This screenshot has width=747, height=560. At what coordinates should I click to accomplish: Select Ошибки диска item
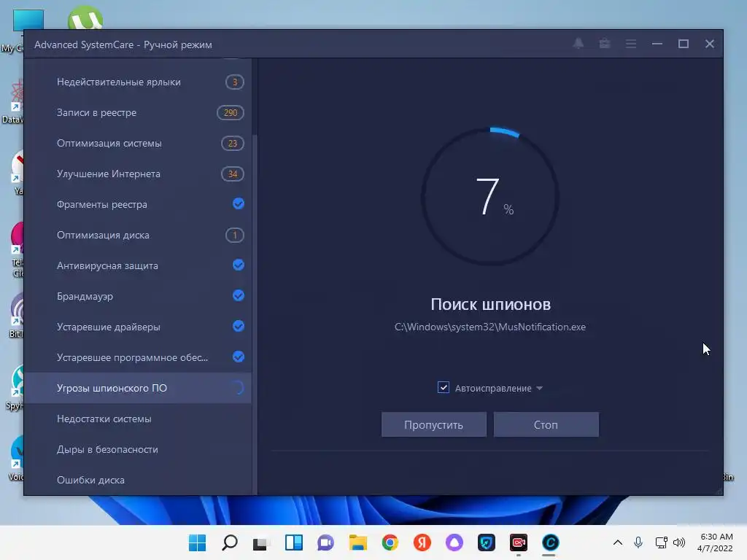138,480
